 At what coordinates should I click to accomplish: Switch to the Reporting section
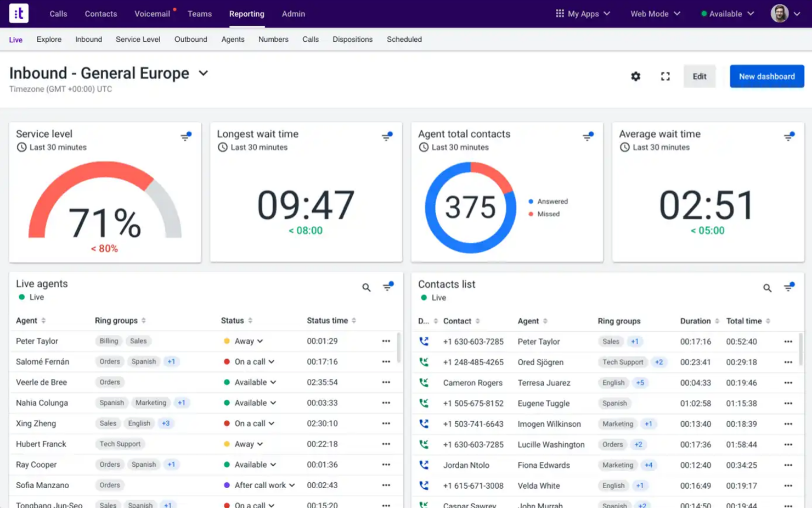click(x=246, y=14)
